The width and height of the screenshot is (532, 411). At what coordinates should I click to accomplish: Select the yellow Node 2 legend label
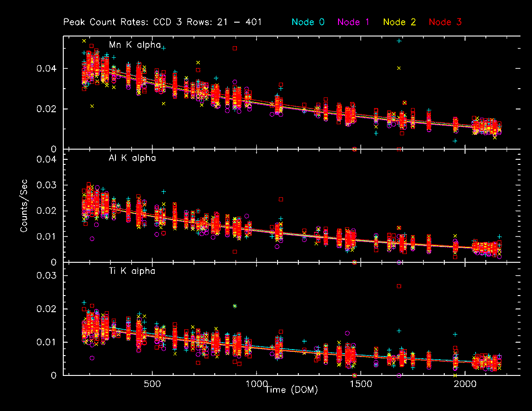point(400,22)
